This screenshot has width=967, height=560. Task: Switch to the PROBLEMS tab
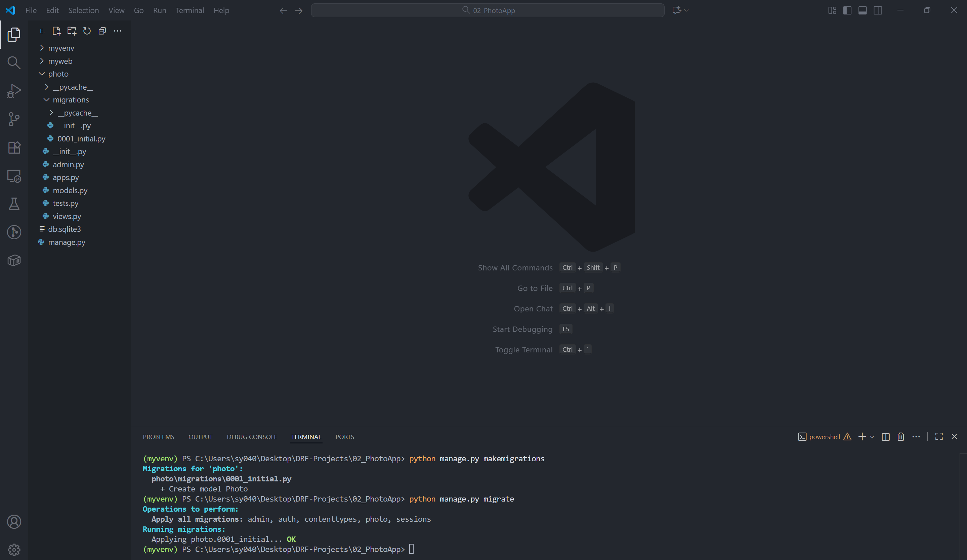point(159,437)
